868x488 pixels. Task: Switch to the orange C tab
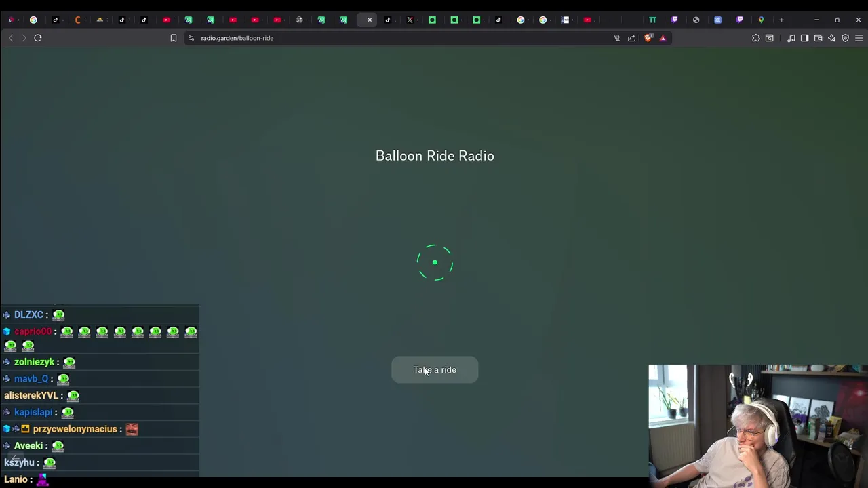78,20
